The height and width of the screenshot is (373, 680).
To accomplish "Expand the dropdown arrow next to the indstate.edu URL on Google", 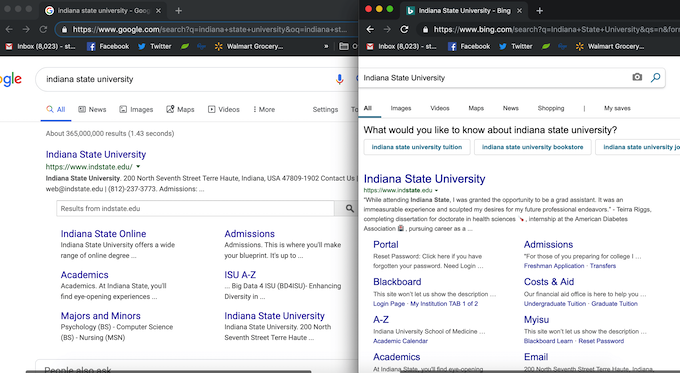I will point(138,167).
